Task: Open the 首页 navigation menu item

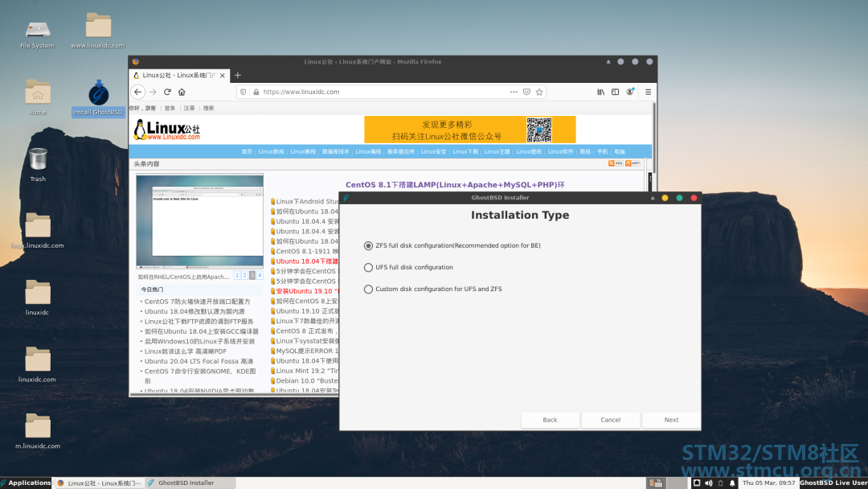Action: (x=247, y=152)
